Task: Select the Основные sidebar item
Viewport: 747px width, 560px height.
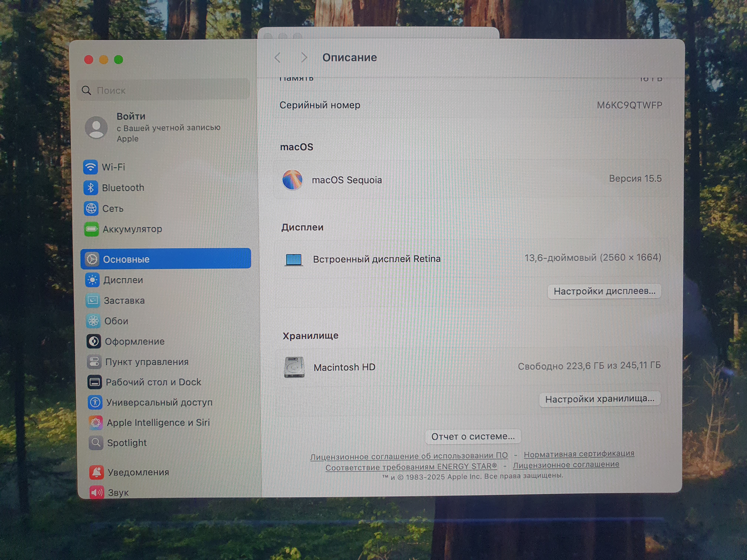Action: pos(165,259)
